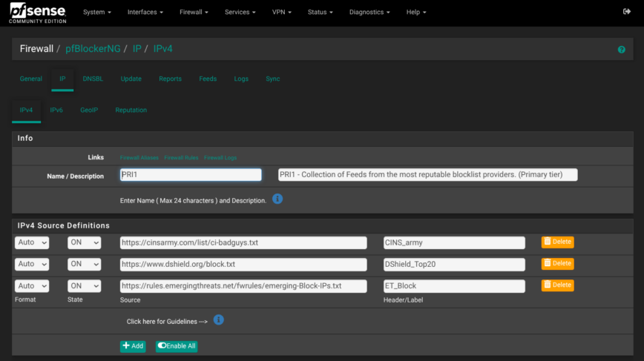Click the IP breadcrumb link

pyautogui.click(x=137, y=49)
